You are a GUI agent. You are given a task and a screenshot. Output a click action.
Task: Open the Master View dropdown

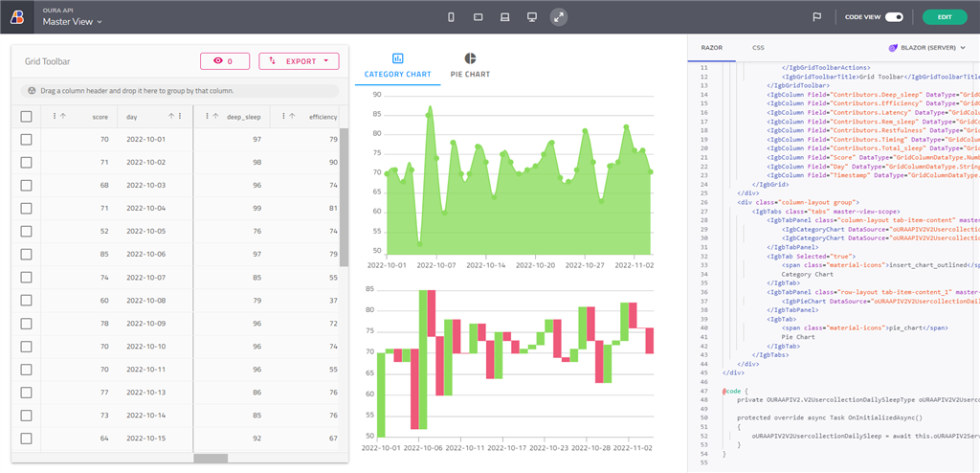pyautogui.click(x=73, y=22)
